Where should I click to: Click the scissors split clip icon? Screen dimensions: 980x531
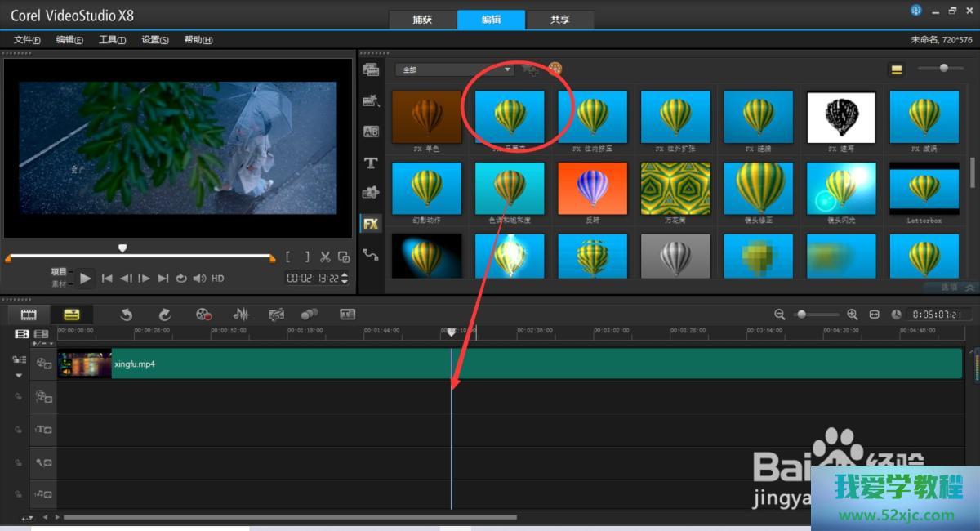point(325,257)
